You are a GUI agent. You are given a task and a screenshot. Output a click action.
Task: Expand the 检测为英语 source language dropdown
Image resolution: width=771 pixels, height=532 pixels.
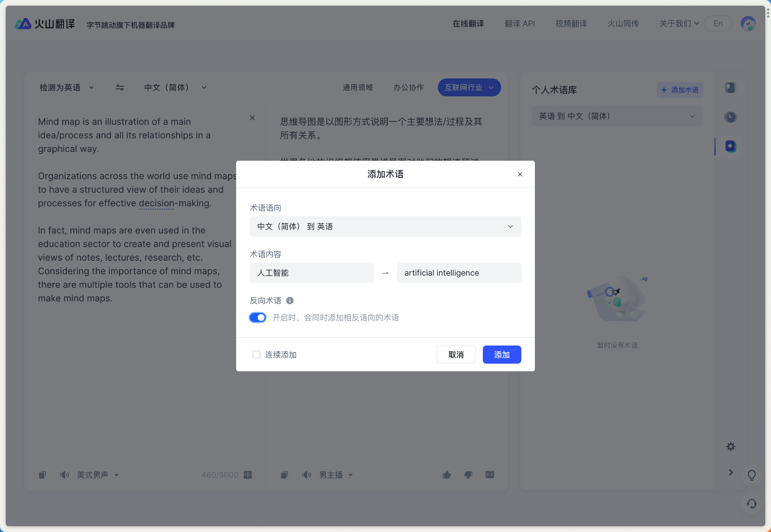(x=66, y=88)
